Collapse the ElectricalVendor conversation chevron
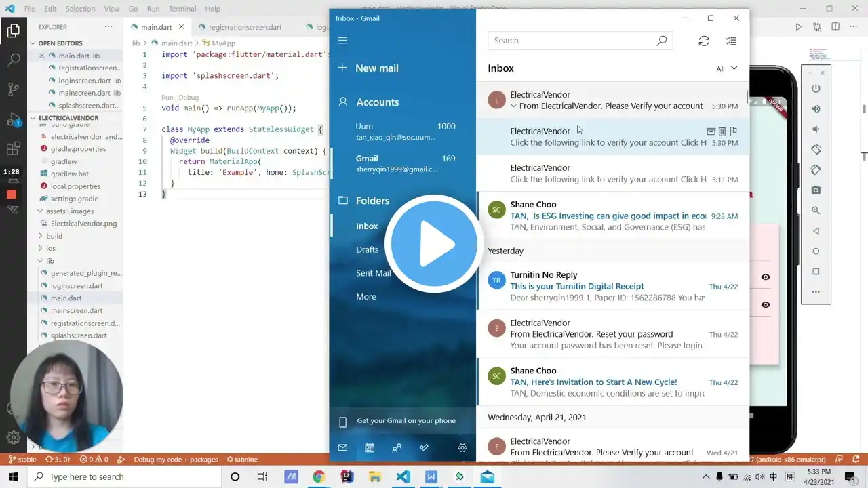868x488 pixels. tap(514, 106)
